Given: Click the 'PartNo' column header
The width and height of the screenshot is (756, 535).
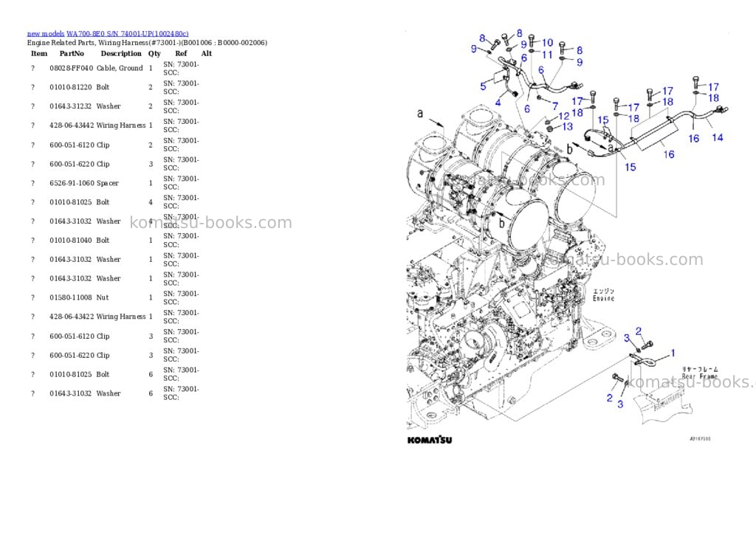Looking at the screenshot, I should point(72,53).
